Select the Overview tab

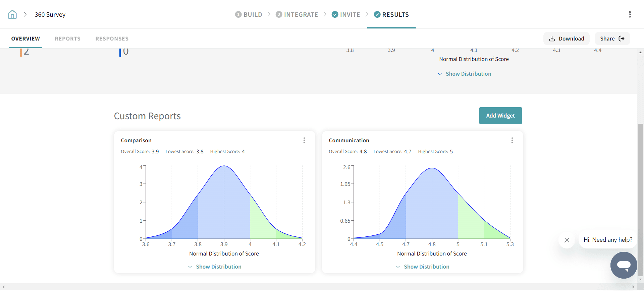[25, 39]
